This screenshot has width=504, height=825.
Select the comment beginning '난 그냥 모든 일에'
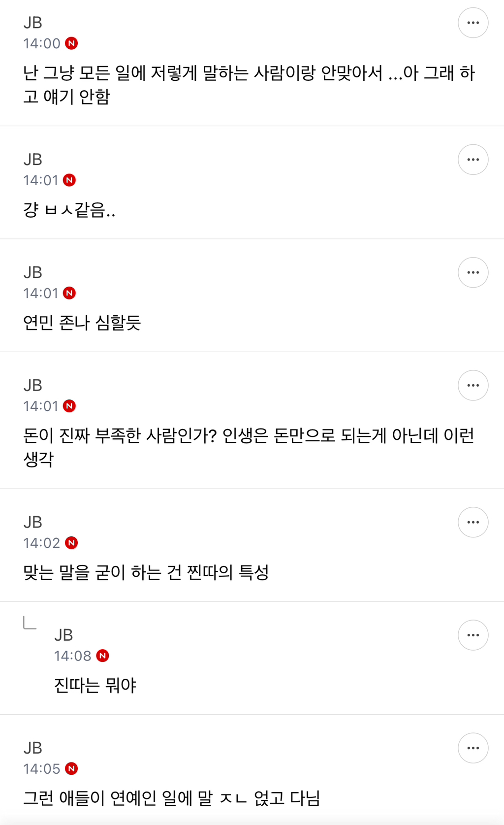(x=249, y=84)
